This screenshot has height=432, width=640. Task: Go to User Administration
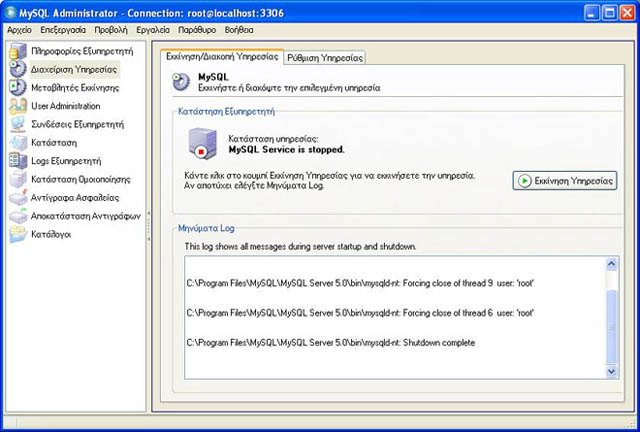pos(66,106)
